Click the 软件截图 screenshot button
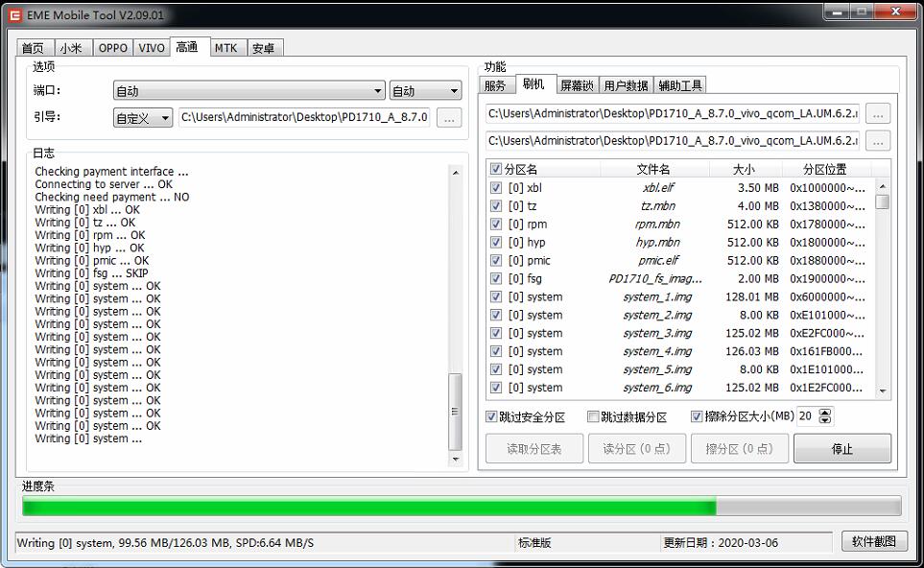 tap(874, 541)
